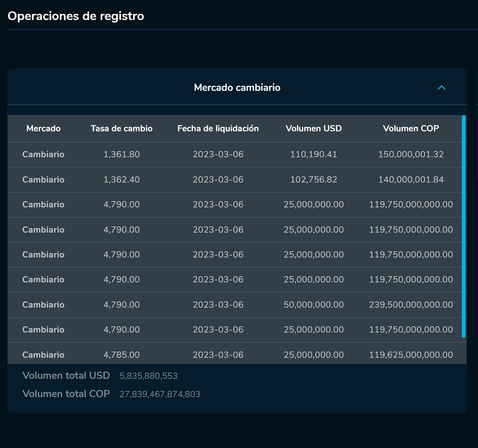The width and height of the screenshot is (478, 448).
Task: Sort table by Fecha de liquidación column
Action: pyautogui.click(x=218, y=128)
